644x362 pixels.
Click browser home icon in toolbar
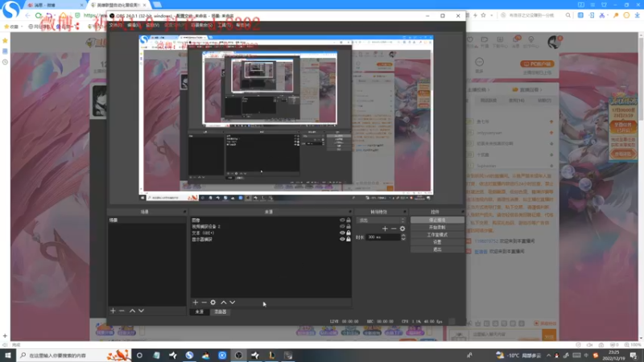(63, 15)
